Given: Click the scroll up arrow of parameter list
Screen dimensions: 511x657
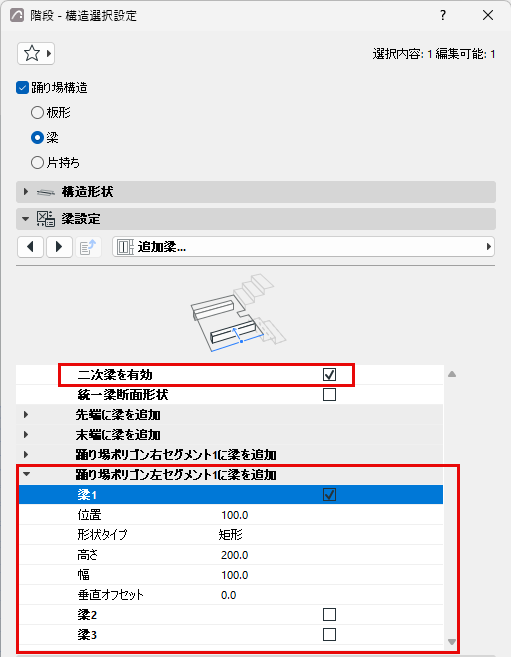Looking at the screenshot, I should click(x=452, y=374).
